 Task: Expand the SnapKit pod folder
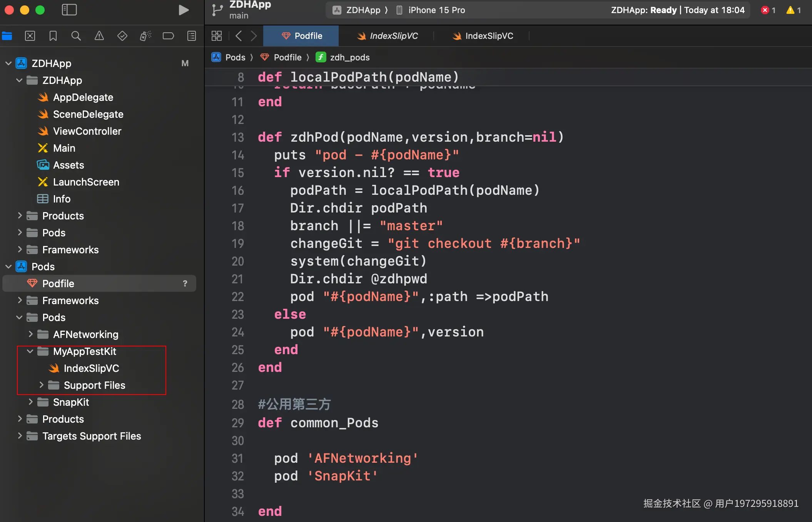point(30,402)
